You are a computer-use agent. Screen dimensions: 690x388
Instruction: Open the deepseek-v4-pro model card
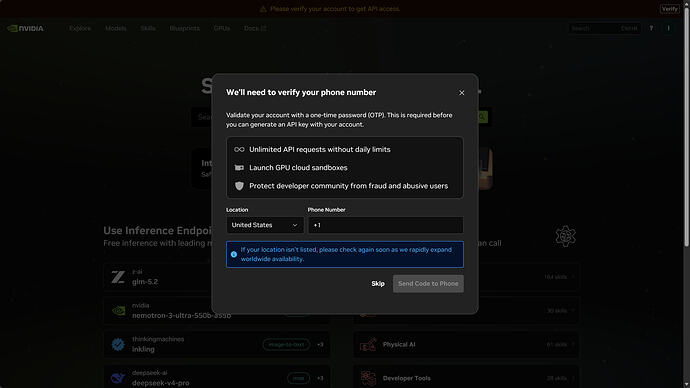pos(217,377)
